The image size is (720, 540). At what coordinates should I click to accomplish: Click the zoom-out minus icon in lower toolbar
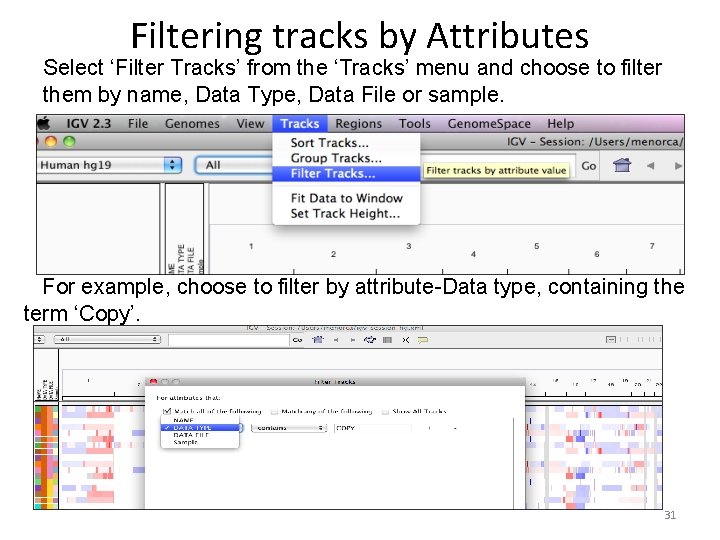[611, 340]
